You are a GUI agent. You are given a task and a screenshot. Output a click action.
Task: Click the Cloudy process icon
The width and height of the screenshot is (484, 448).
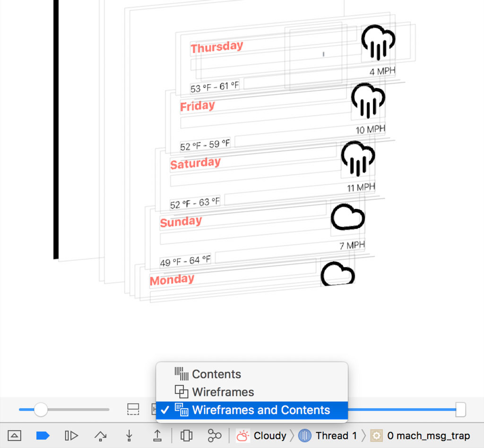[x=242, y=435]
